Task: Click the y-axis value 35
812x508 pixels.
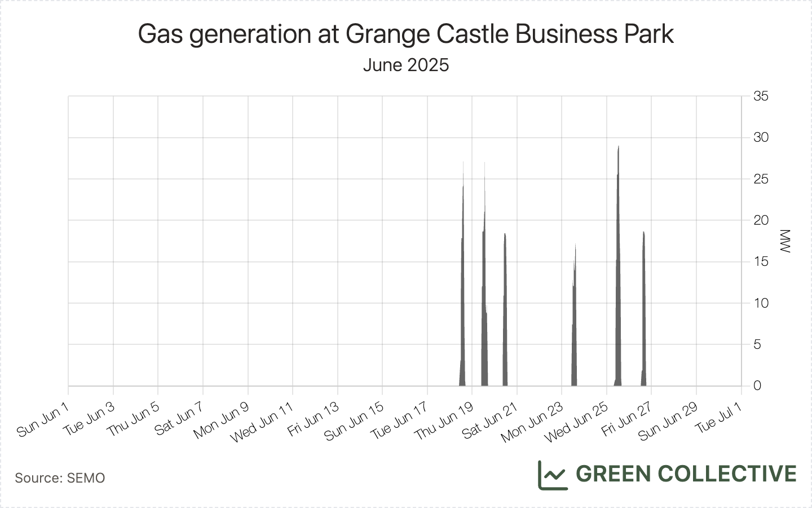Action: click(761, 97)
